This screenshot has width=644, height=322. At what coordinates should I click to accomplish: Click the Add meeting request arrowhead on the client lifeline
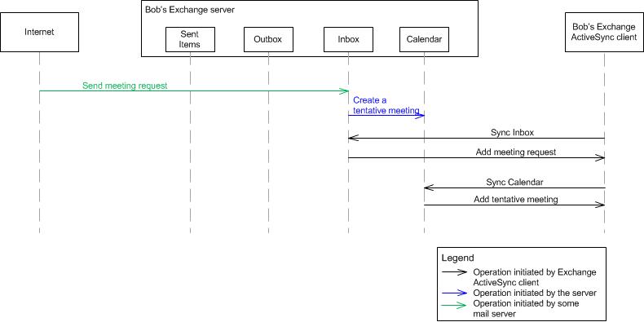[x=600, y=157]
